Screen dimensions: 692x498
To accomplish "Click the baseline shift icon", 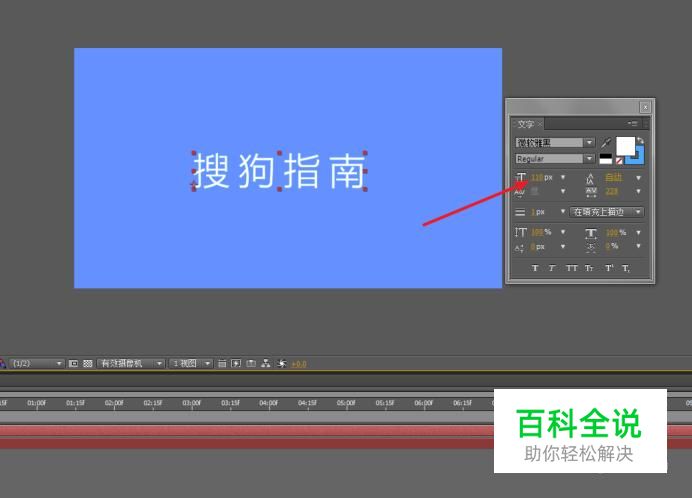I will (x=519, y=248).
